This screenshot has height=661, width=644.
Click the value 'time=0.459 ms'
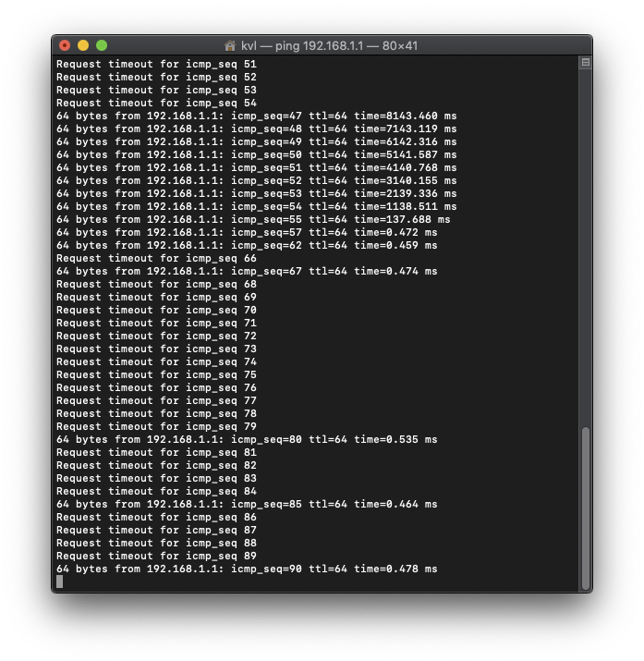point(395,245)
